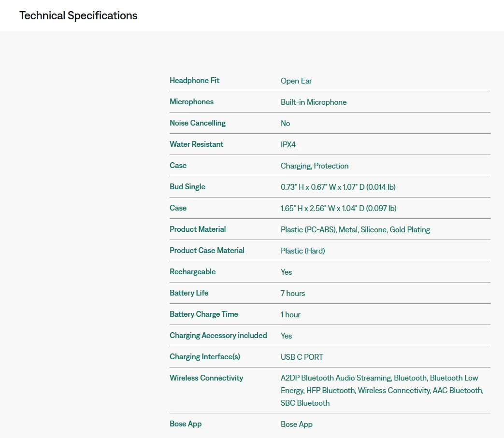Viewport: 504px width, 438px height.
Task: Select the Product Material label
Action: click(x=198, y=229)
